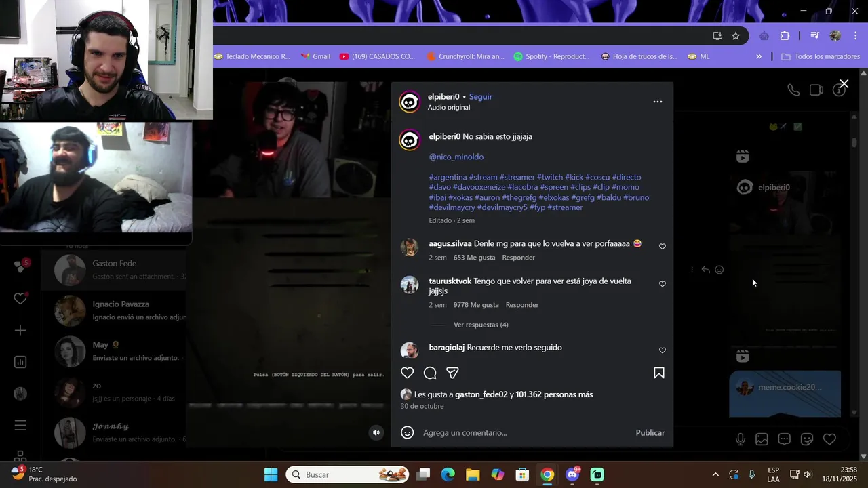Image resolution: width=868 pixels, height=488 pixels.
Task: Share the post with the paper plane icon
Action: point(452,373)
